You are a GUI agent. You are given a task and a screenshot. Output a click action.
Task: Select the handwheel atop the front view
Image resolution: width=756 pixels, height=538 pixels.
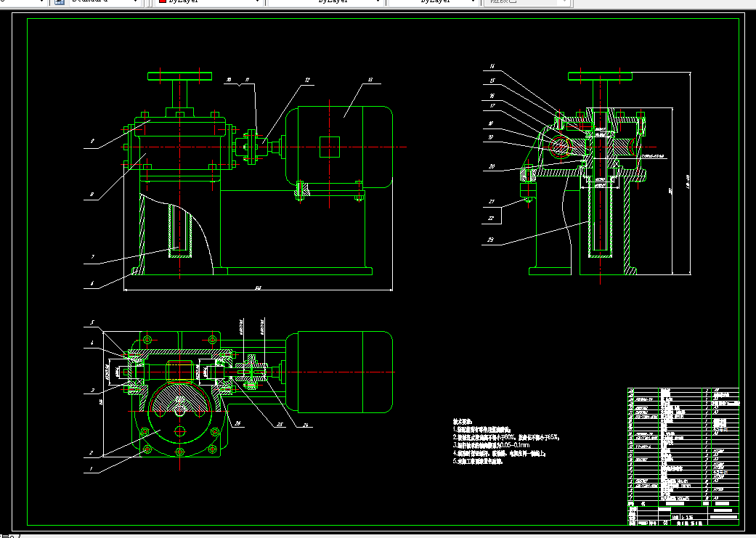(179, 76)
